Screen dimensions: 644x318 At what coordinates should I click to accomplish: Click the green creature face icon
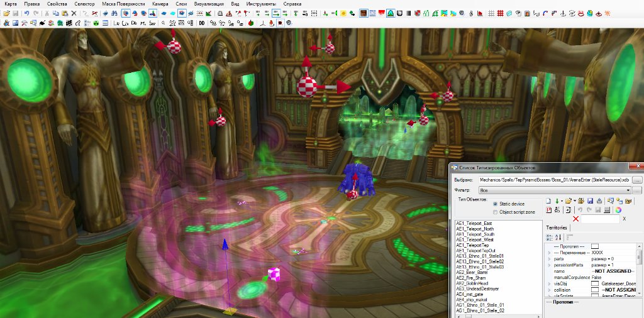[x=96, y=23]
